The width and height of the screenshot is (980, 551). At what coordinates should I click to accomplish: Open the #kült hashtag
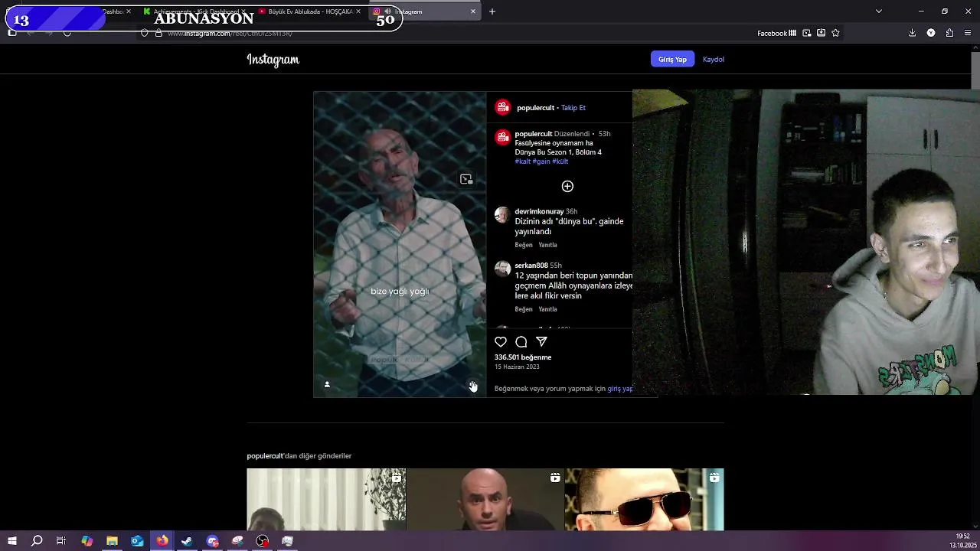(x=560, y=161)
